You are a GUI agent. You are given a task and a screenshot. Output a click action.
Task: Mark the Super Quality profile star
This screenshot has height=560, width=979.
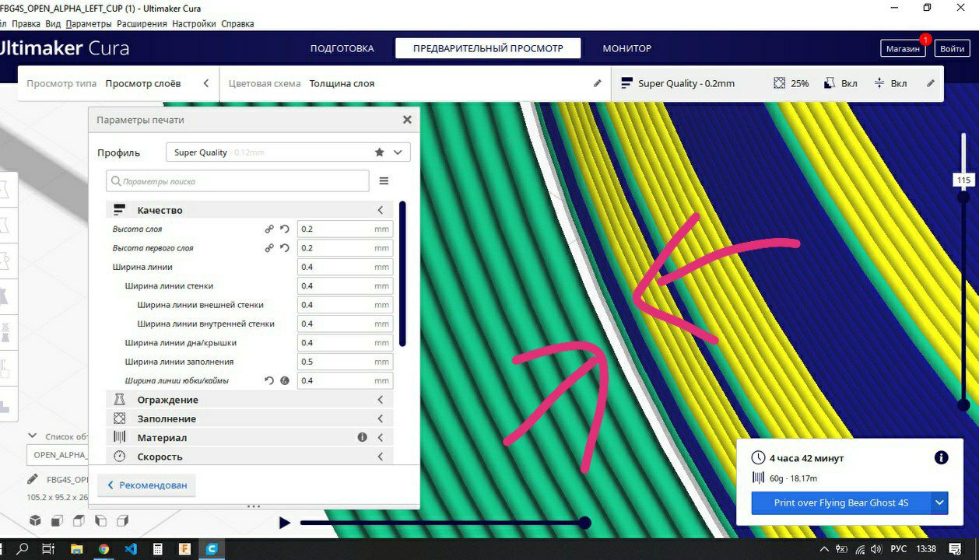coord(380,152)
